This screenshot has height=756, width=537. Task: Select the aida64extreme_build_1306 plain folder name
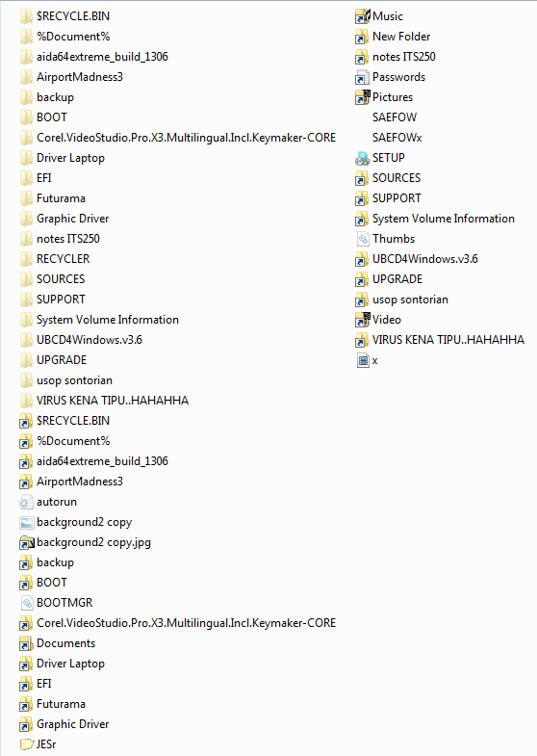(102, 57)
